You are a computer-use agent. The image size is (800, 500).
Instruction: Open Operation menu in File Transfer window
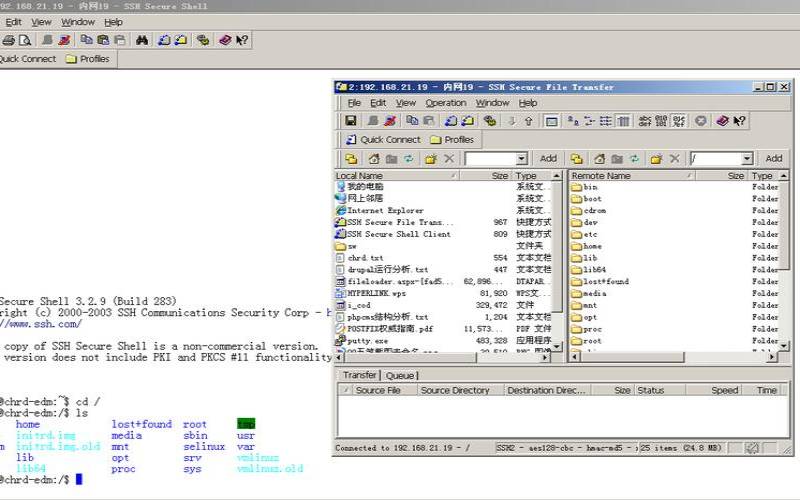[x=446, y=103]
